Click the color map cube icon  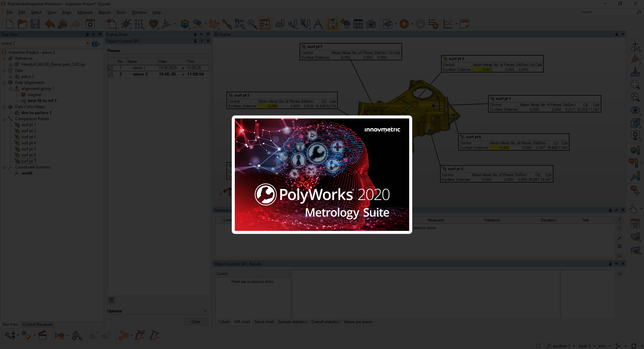point(184,24)
